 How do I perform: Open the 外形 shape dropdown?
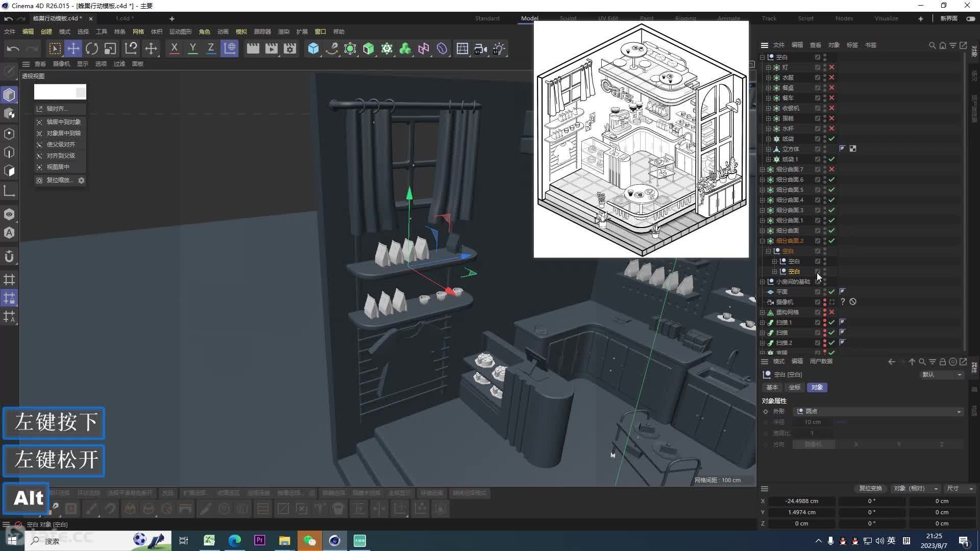pyautogui.click(x=878, y=411)
